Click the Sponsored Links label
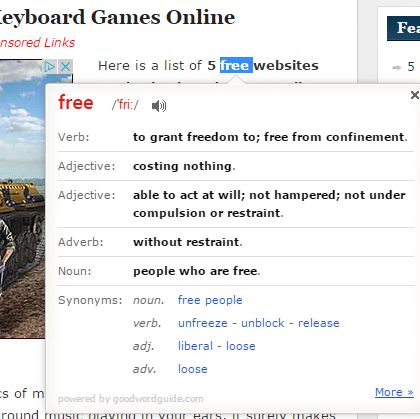 coord(37,43)
